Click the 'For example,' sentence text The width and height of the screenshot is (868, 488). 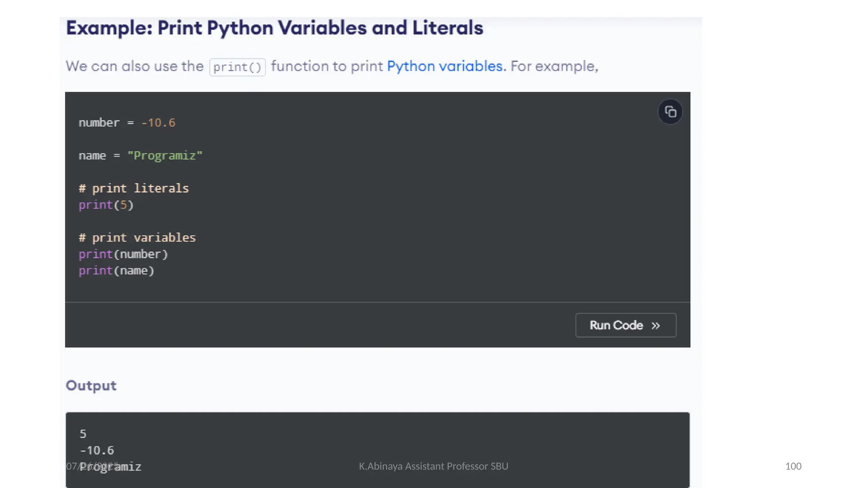pos(554,67)
